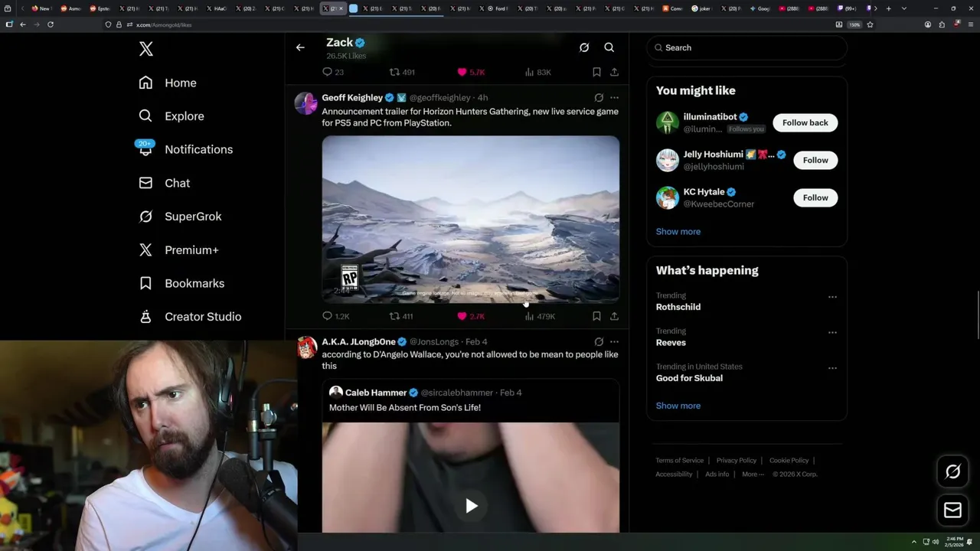This screenshot has width=980, height=551.
Task: Click the bookmark star in address bar
Action: click(870, 24)
